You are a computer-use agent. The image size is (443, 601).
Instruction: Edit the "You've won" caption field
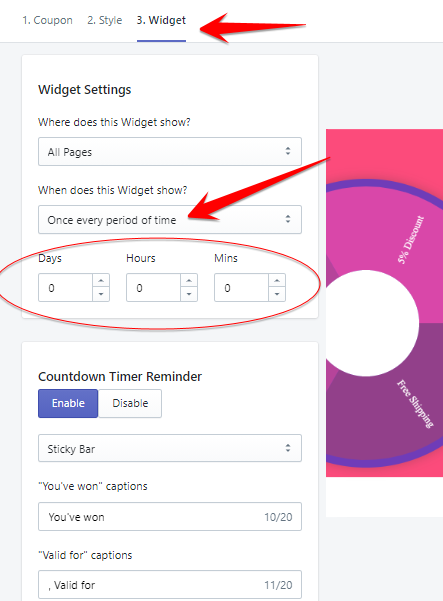[170, 517]
